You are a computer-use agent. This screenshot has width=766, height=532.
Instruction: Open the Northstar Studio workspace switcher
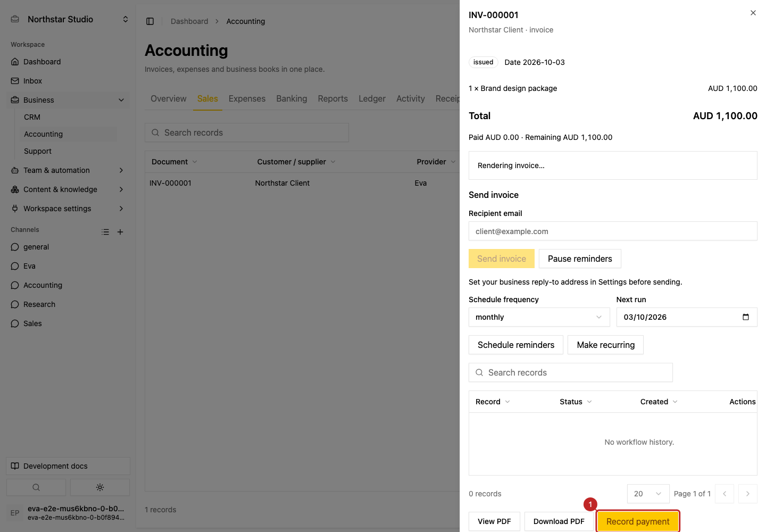click(126, 19)
